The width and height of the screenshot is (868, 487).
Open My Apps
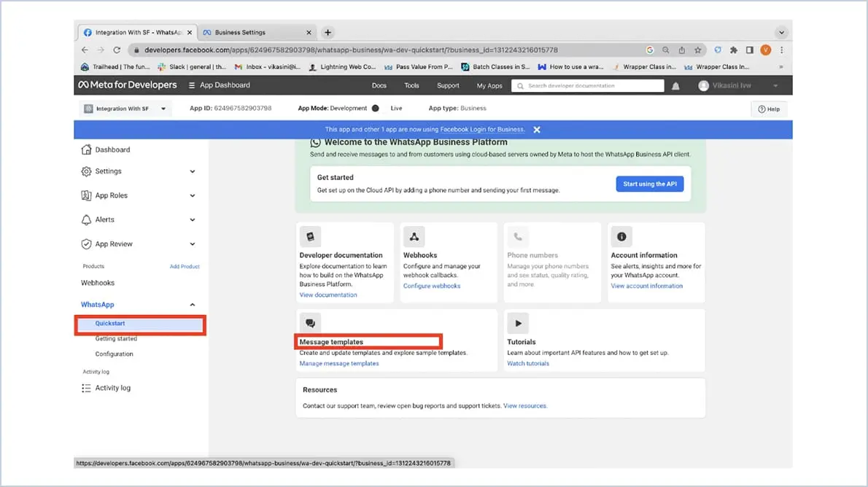tap(489, 86)
